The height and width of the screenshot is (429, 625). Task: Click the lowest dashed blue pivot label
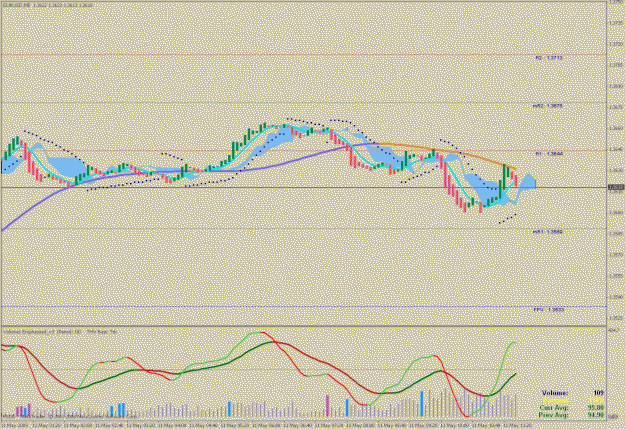tap(548, 309)
